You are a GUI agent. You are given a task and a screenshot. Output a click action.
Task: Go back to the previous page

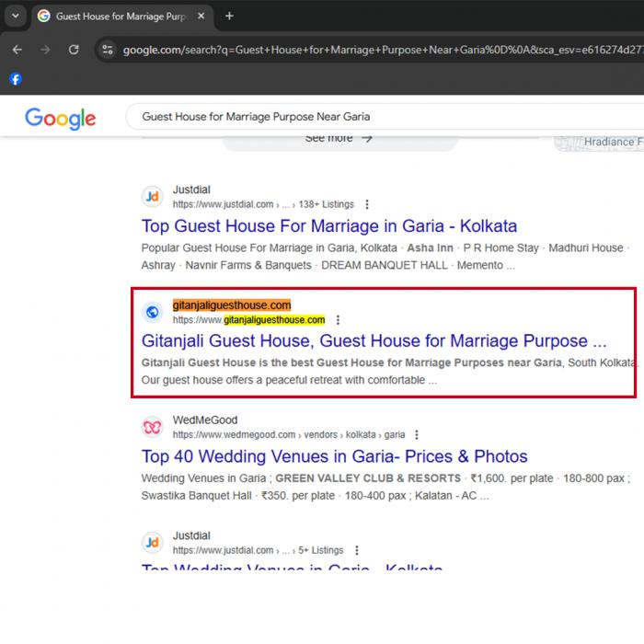[17, 50]
